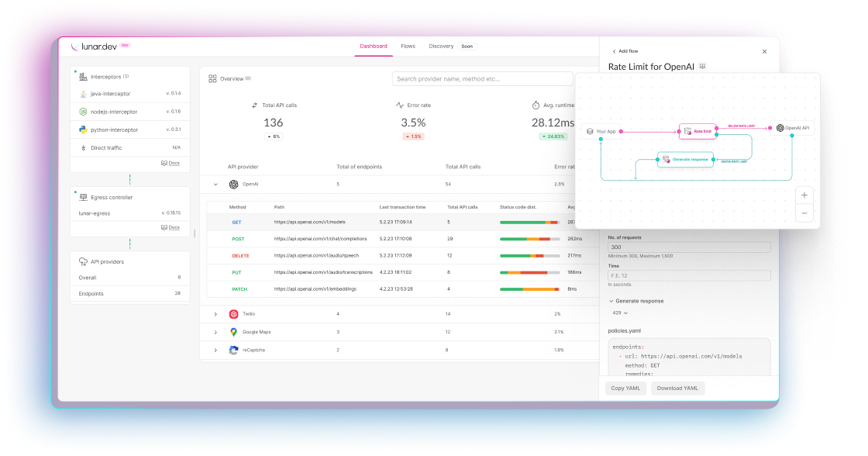Click the API providers cloud icon
The height and width of the screenshot is (456, 868).
pos(83,262)
